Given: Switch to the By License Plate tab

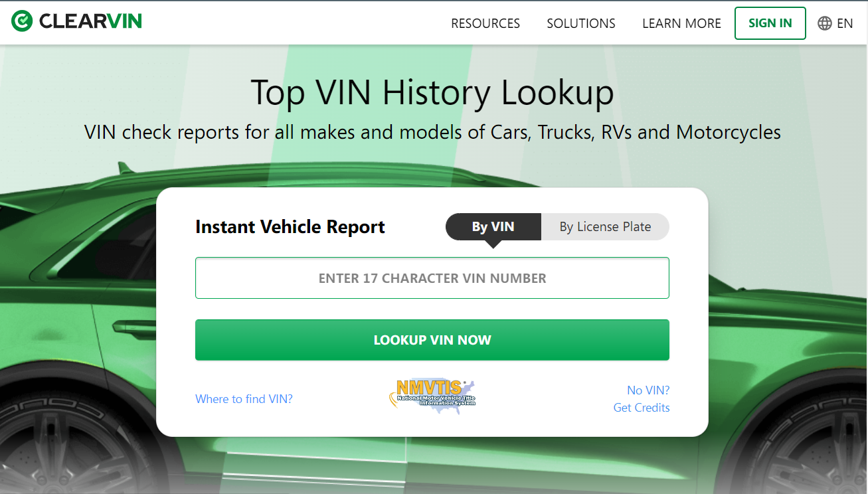Looking at the screenshot, I should [605, 226].
